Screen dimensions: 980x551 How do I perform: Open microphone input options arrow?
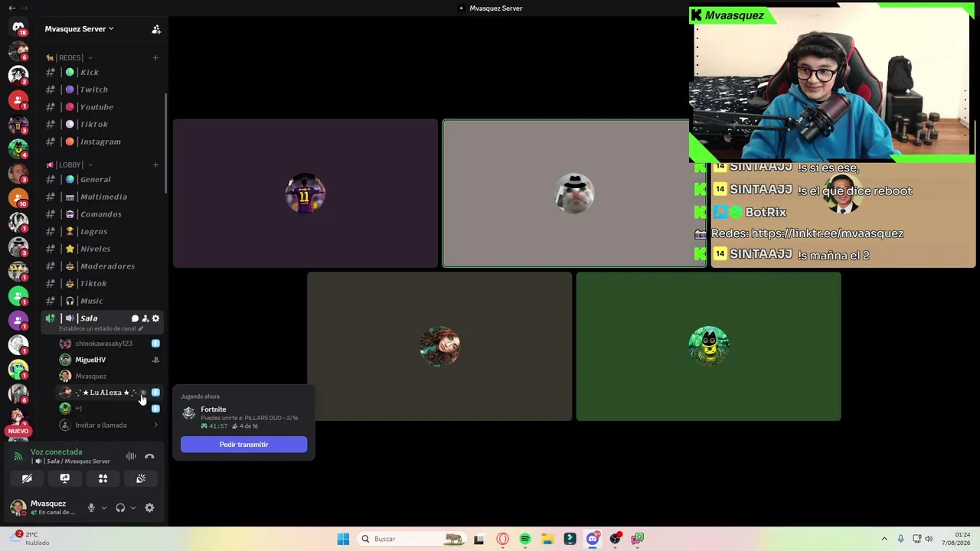coord(104,507)
